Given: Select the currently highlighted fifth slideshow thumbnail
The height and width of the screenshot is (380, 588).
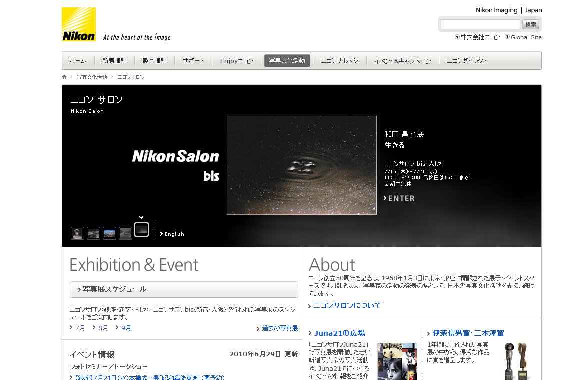Looking at the screenshot, I should (x=142, y=230).
